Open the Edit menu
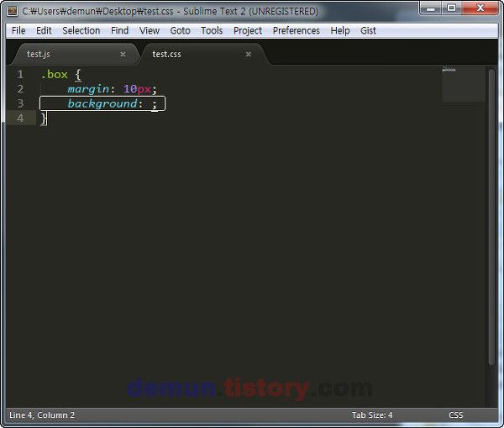The width and height of the screenshot is (504, 428). 44,30
